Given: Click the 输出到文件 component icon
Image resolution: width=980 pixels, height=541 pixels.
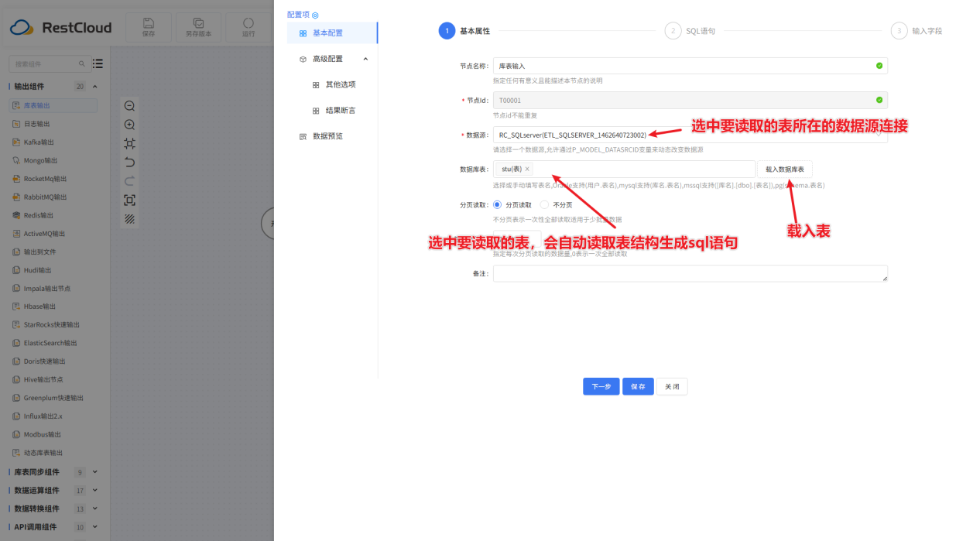Looking at the screenshot, I should 16,252.
